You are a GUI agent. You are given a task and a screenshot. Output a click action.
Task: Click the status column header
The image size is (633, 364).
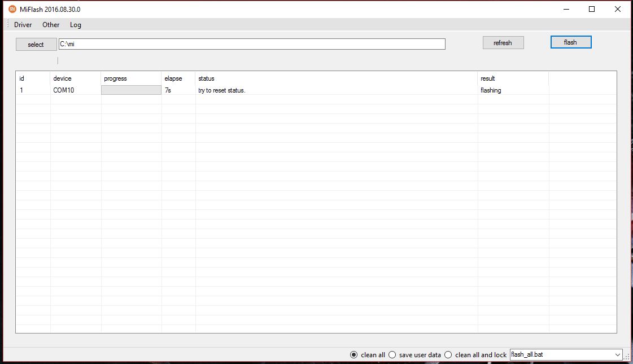(x=207, y=78)
